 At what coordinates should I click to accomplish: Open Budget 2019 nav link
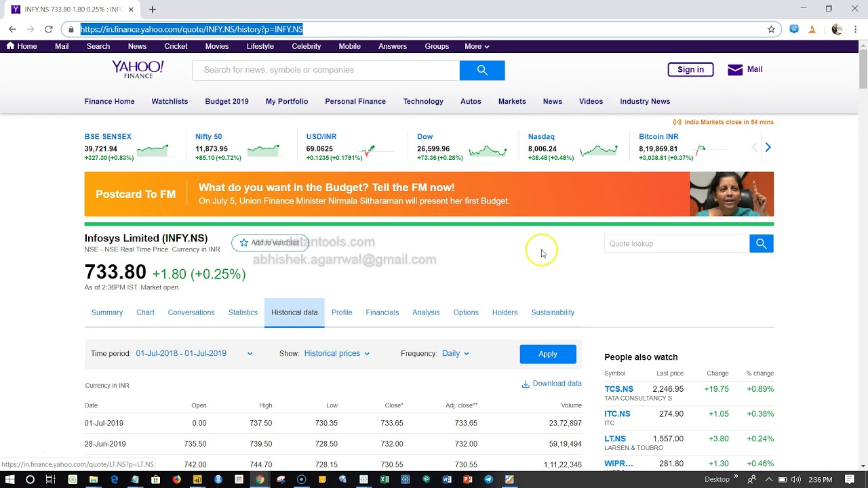click(226, 101)
